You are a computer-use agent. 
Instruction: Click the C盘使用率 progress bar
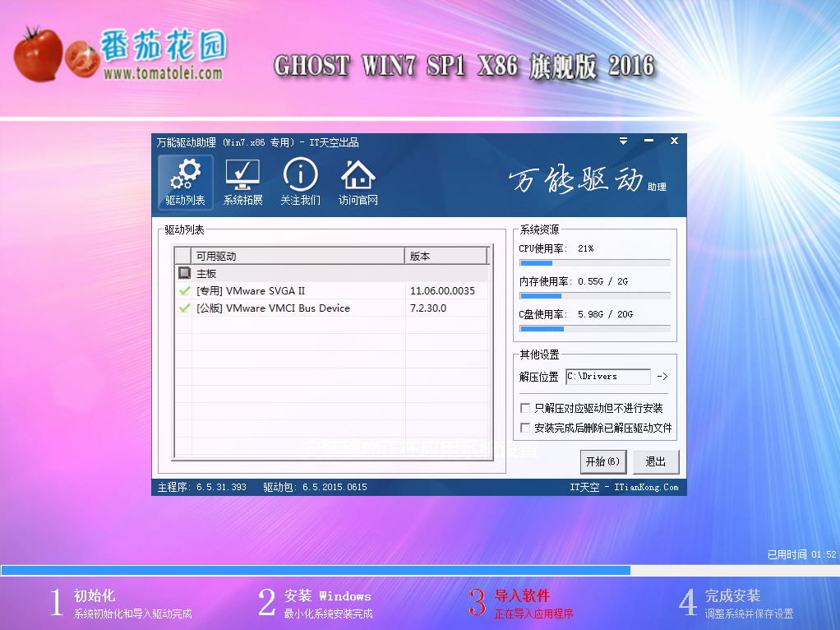coord(595,329)
